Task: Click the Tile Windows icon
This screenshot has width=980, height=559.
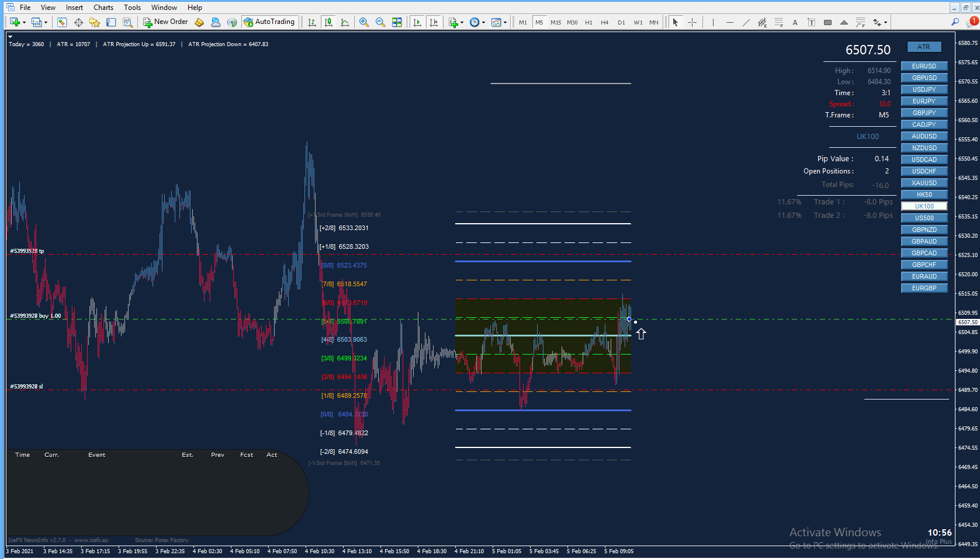Action: tap(397, 22)
